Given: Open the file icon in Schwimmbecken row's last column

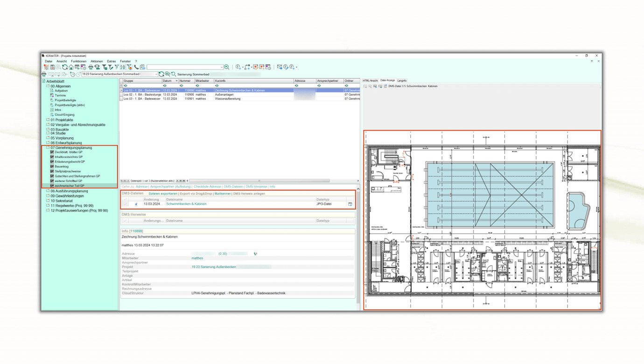Looking at the screenshot, I should click(350, 204).
